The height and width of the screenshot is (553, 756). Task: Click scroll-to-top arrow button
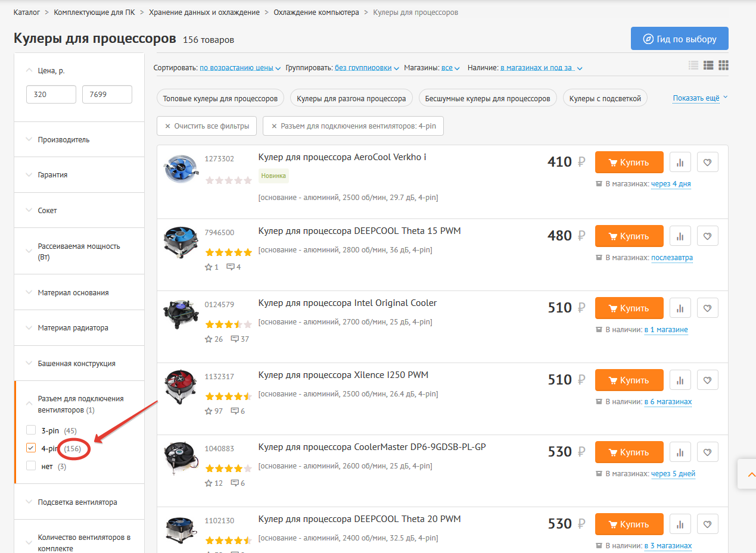click(747, 474)
